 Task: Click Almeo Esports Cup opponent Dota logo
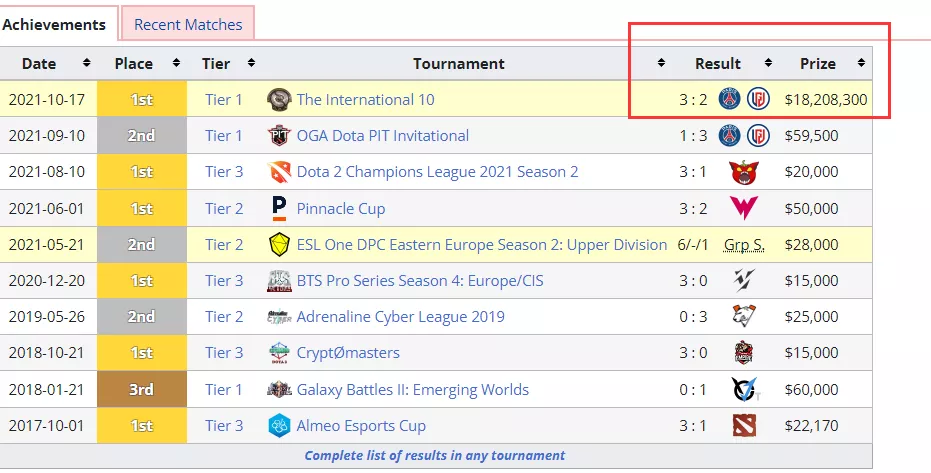click(x=742, y=426)
